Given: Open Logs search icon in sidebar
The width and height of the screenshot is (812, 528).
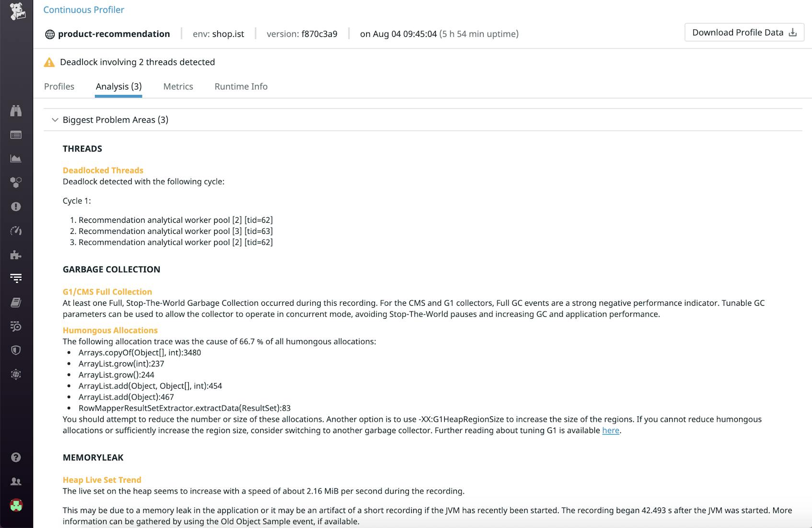Looking at the screenshot, I should [x=16, y=326].
